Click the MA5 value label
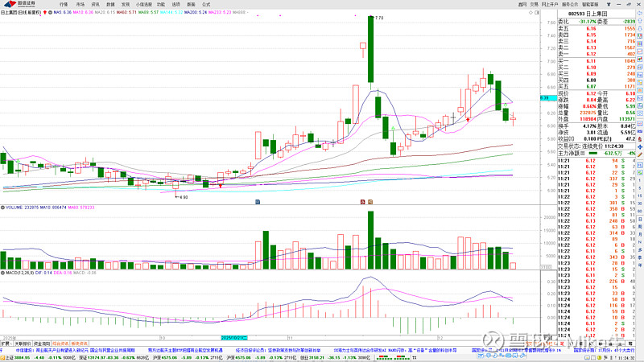 pyautogui.click(x=63, y=12)
